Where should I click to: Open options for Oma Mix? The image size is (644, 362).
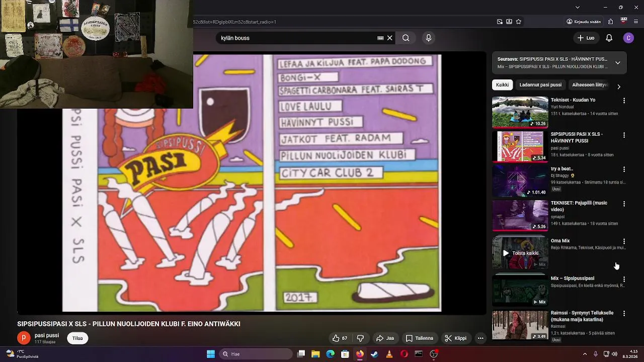624,241
